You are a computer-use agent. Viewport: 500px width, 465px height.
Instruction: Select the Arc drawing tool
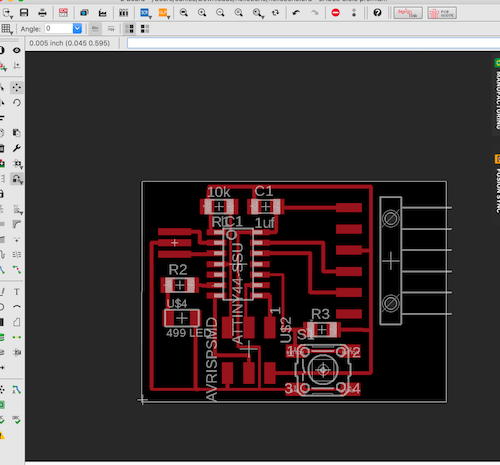click(x=16, y=307)
